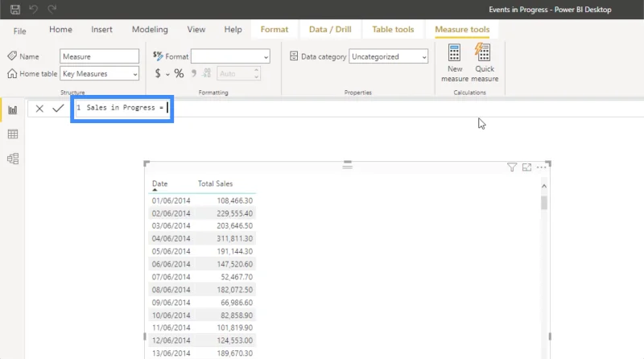Switch to the Help tab
Image resolution: width=644 pixels, height=359 pixels.
233,30
